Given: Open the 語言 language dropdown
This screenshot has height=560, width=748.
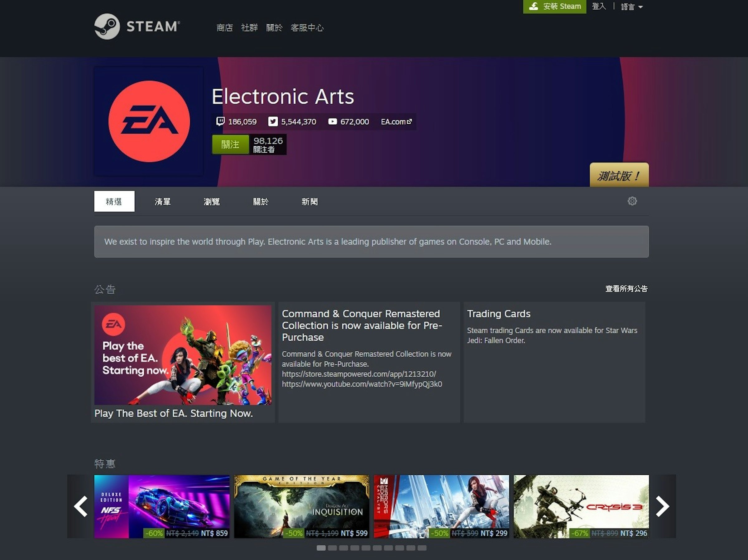Looking at the screenshot, I should tap(632, 7).
